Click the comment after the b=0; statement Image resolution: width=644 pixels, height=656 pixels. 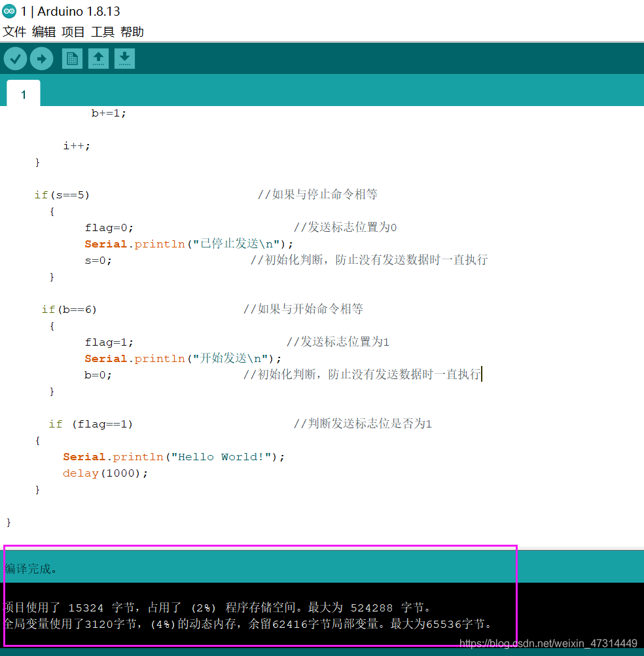coord(362,374)
